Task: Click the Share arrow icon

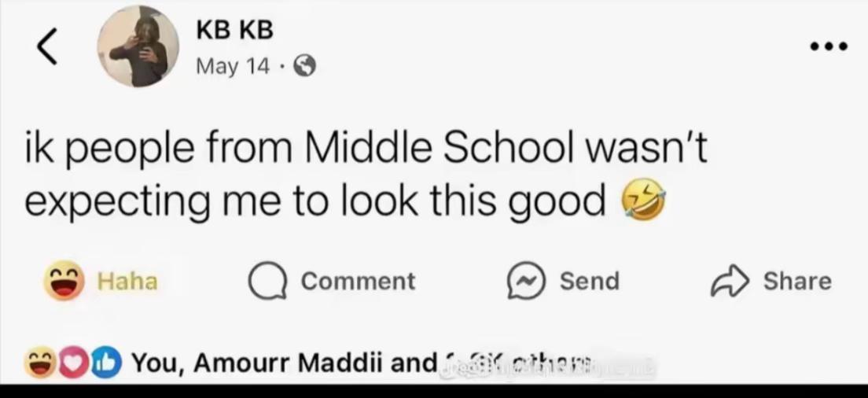Action: [730, 282]
